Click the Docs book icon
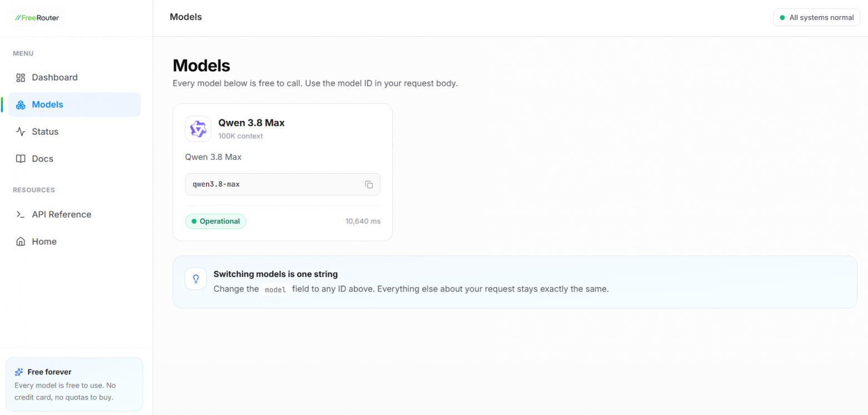Viewport: 868px width, 415px height. pos(21,159)
